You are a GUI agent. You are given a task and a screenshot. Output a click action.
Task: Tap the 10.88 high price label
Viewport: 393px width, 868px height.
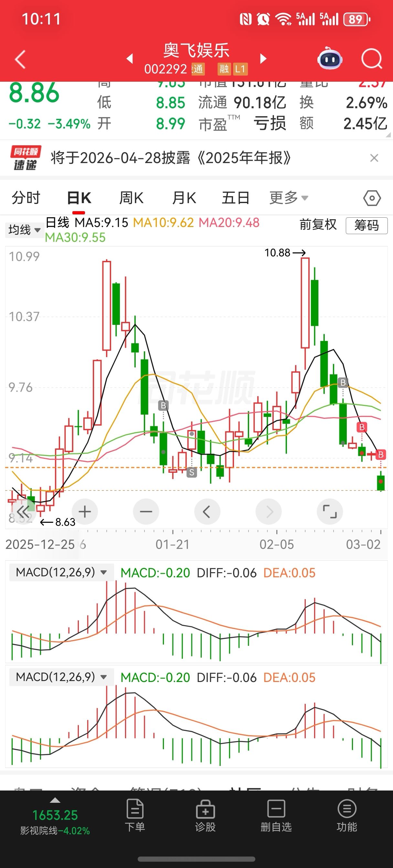click(277, 253)
